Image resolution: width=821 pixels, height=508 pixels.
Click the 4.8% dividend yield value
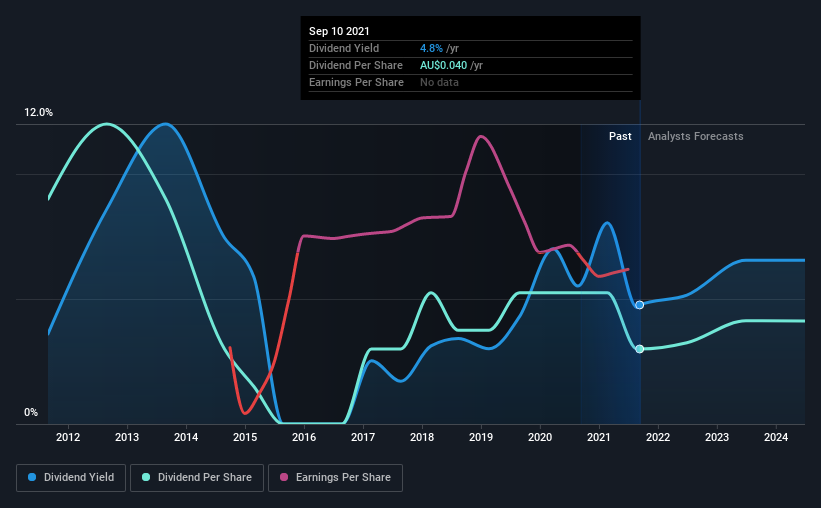(x=431, y=48)
